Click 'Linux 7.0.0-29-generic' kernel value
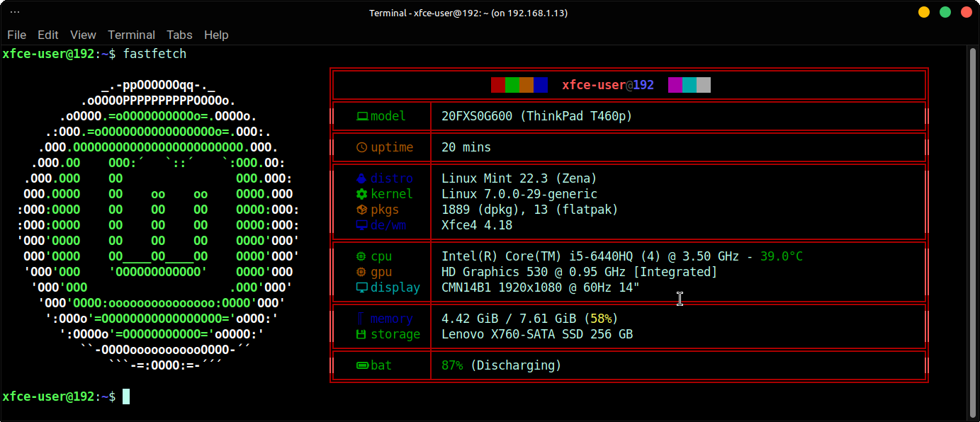This screenshot has width=980, height=422. click(519, 194)
